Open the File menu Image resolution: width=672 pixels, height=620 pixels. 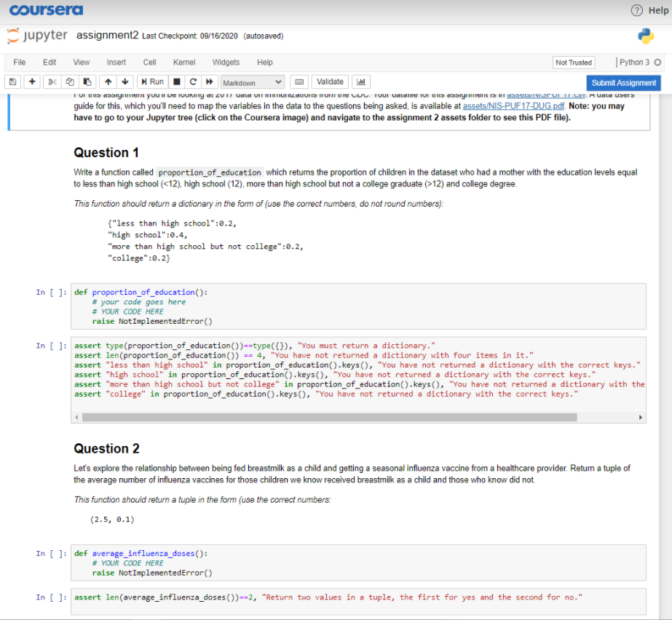pos(19,63)
